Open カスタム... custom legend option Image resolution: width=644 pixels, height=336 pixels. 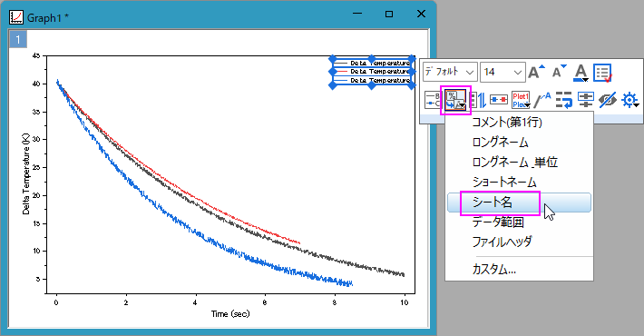click(x=494, y=270)
